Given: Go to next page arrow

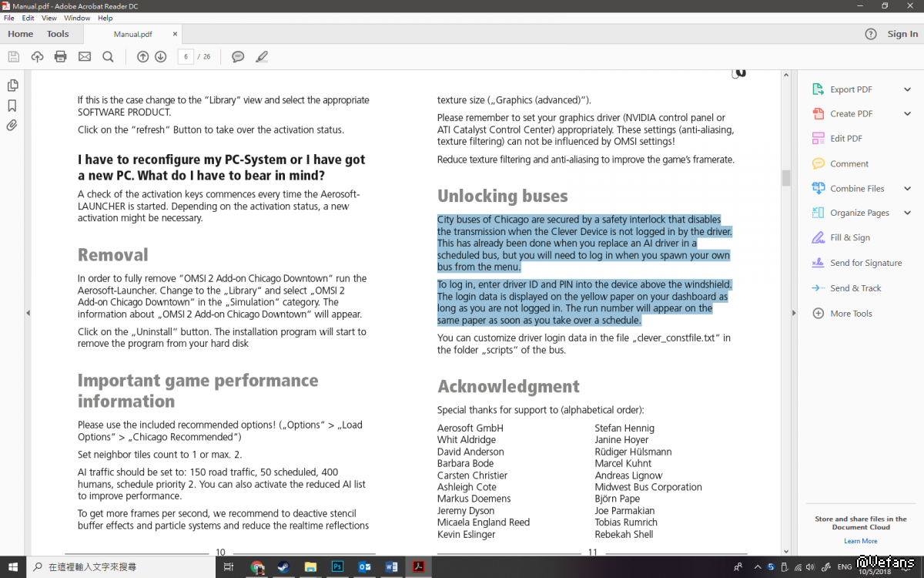Looking at the screenshot, I should coord(160,56).
